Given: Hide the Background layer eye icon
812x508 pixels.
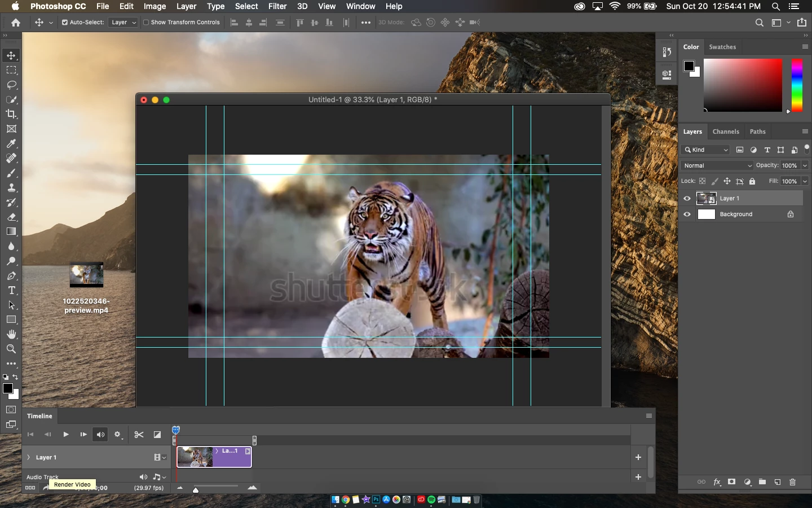Looking at the screenshot, I should pos(687,214).
